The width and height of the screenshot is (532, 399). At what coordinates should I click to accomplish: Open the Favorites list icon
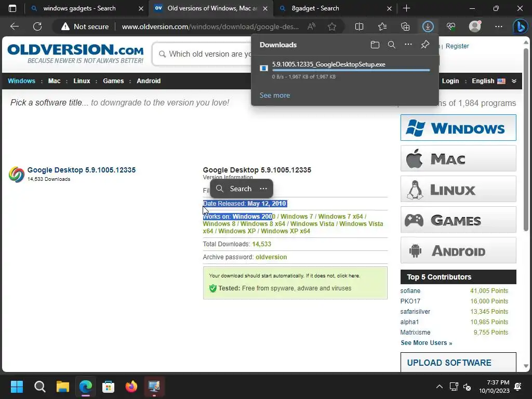pyautogui.click(x=382, y=26)
